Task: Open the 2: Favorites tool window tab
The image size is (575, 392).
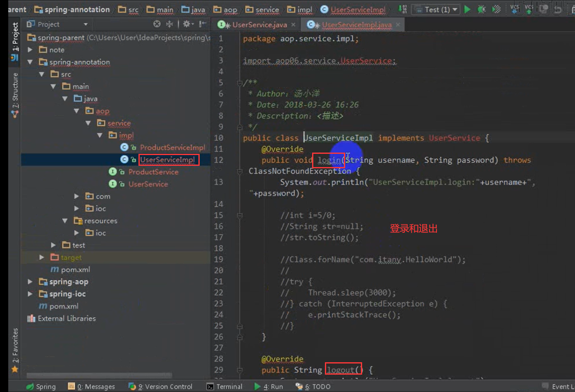Action: 15,350
